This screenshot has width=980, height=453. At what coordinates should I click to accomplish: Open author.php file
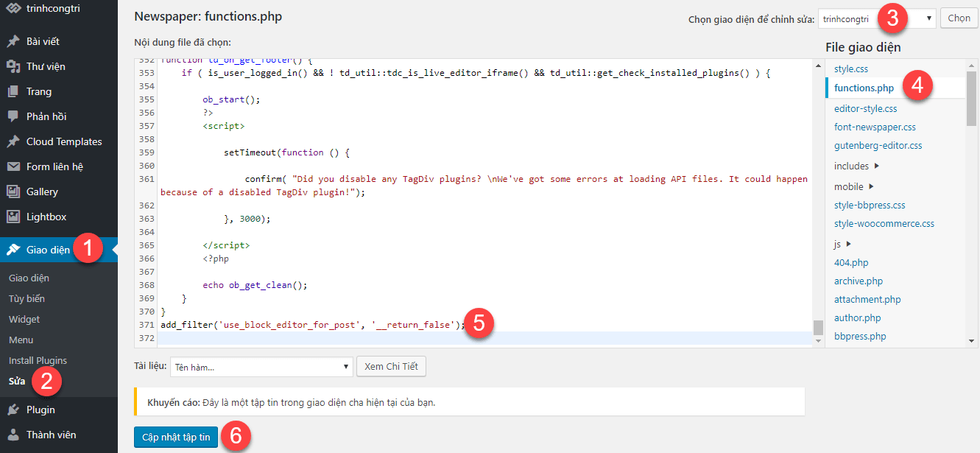[x=858, y=317]
